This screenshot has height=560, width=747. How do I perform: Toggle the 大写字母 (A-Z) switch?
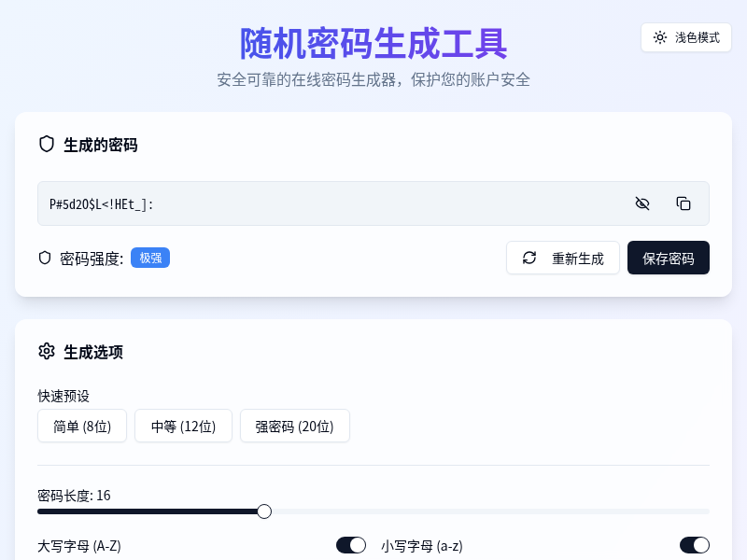(x=351, y=545)
